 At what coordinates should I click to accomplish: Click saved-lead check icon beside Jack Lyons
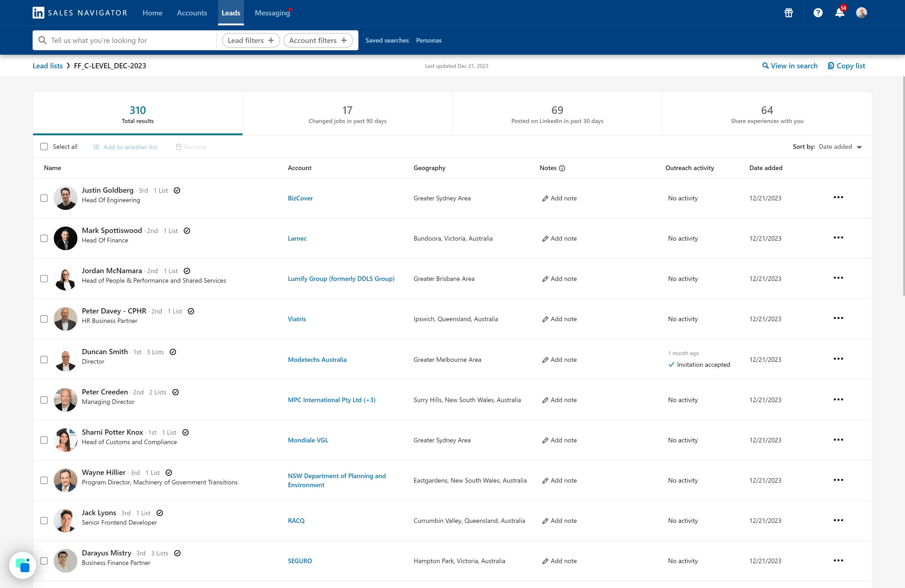[160, 513]
